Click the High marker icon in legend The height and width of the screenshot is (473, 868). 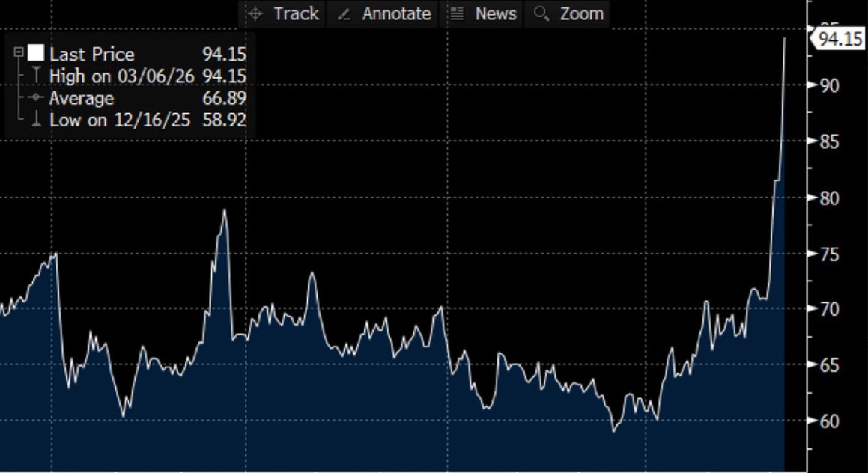[34, 76]
